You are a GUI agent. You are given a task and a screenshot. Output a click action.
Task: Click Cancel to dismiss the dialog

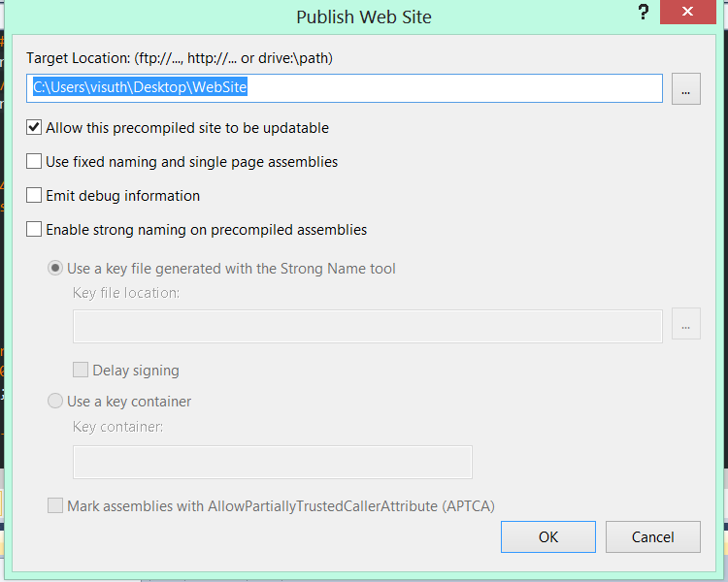coord(653,537)
